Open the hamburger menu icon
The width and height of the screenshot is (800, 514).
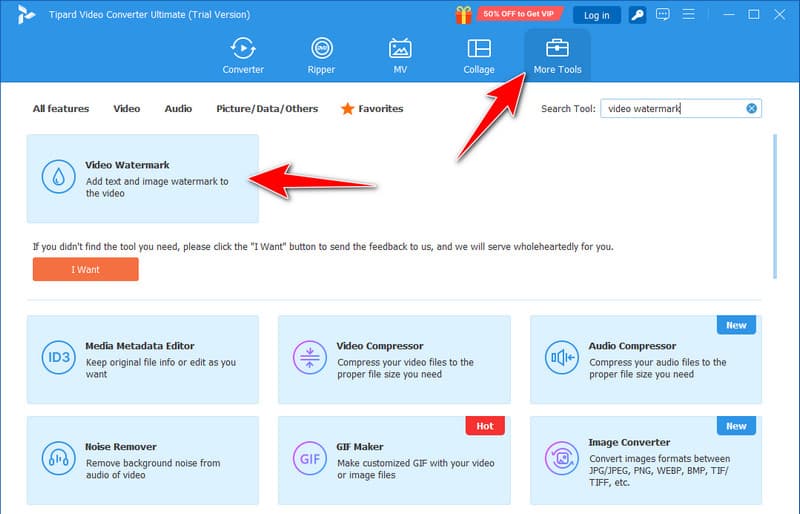tap(688, 14)
